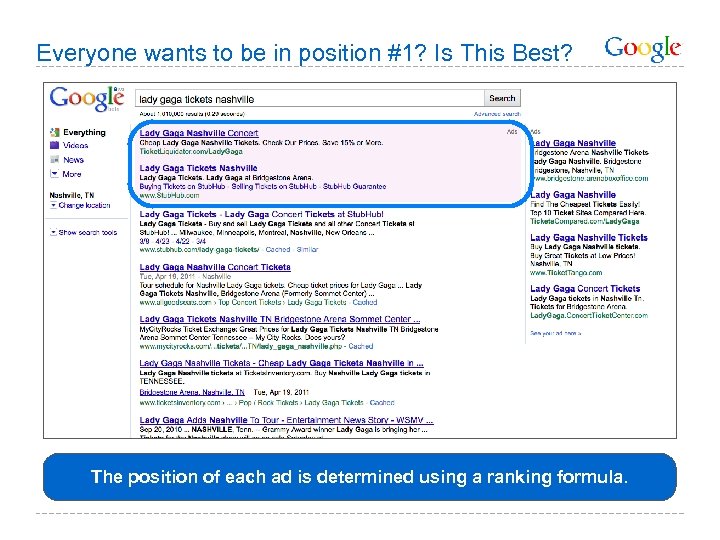Click www.TicketTango.com URL text
This screenshot has width=720, height=540.
(566, 273)
